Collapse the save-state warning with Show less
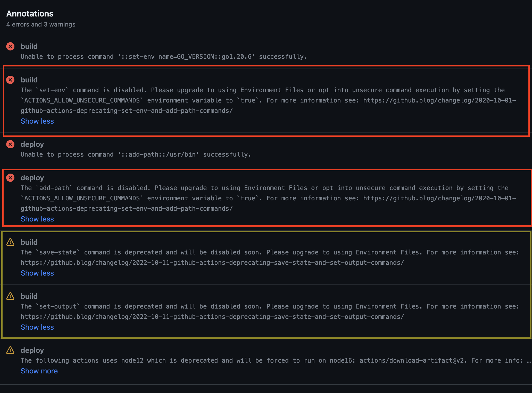The width and height of the screenshot is (532, 393). click(37, 273)
